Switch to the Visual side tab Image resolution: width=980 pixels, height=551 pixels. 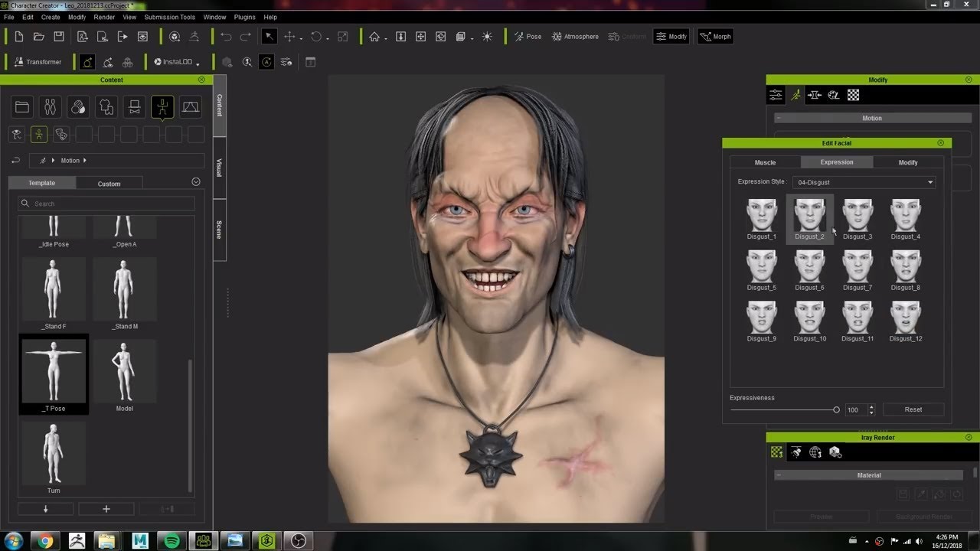pos(220,168)
